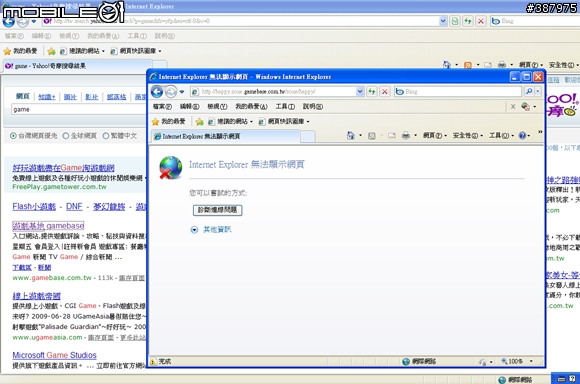Click the 其他資訊 link text
Viewport: 580px width, 384px height.
(x=217, y=230)
